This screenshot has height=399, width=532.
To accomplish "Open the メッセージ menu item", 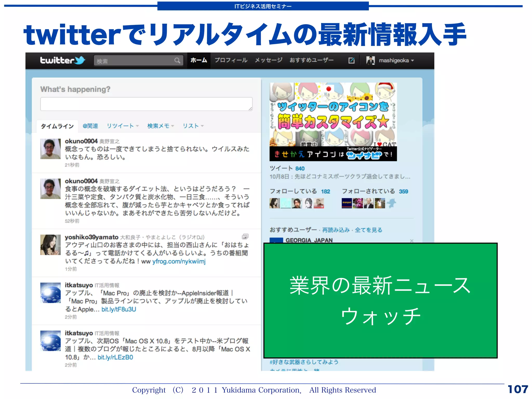I will coord(268,60).
